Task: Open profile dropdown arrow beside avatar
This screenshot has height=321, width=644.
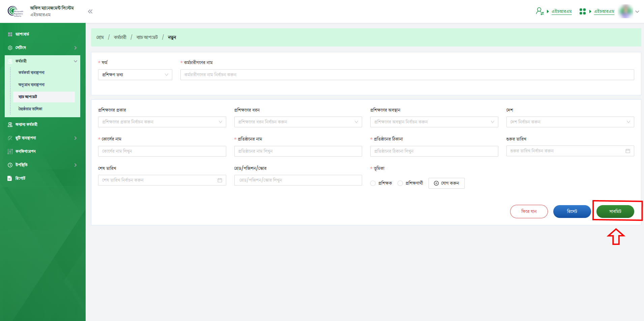Action: click(x=637, y=11)
